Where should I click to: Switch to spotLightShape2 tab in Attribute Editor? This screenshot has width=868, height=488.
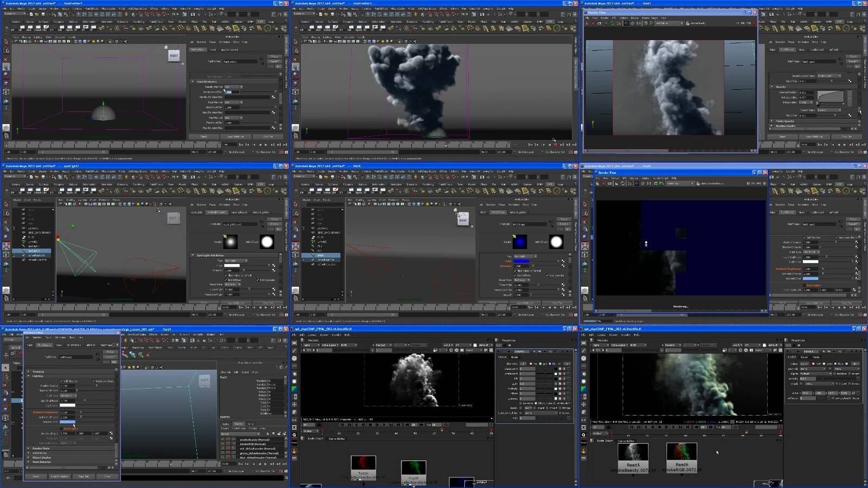click(x=216, y=212)
